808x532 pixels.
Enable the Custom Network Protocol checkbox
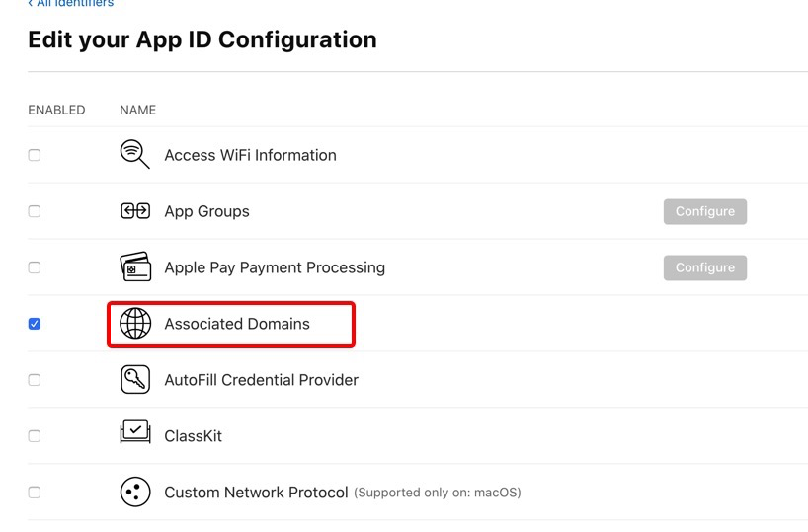coord(35,492)
